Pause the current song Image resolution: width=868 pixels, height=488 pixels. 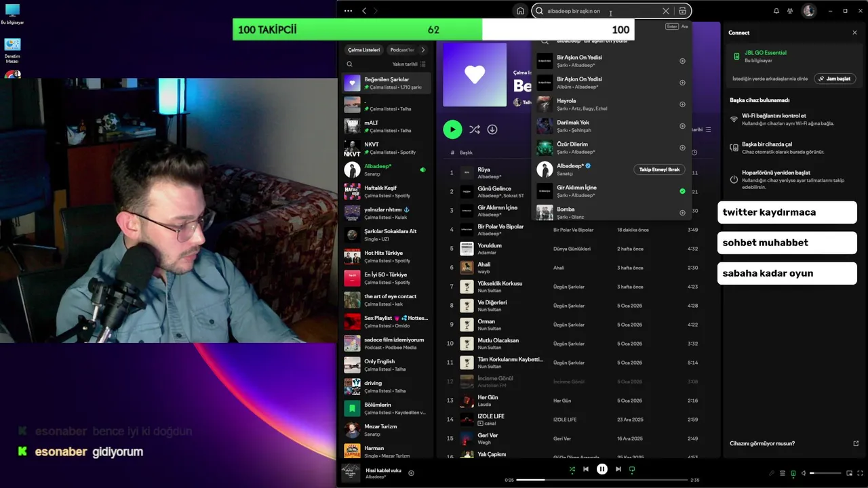pos(602,469)
